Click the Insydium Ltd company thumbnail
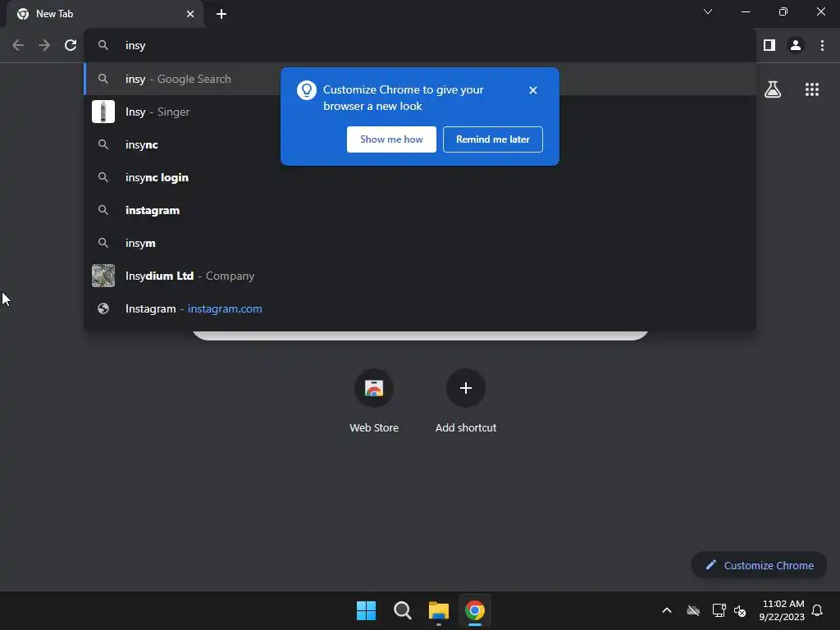 [103, 276]
